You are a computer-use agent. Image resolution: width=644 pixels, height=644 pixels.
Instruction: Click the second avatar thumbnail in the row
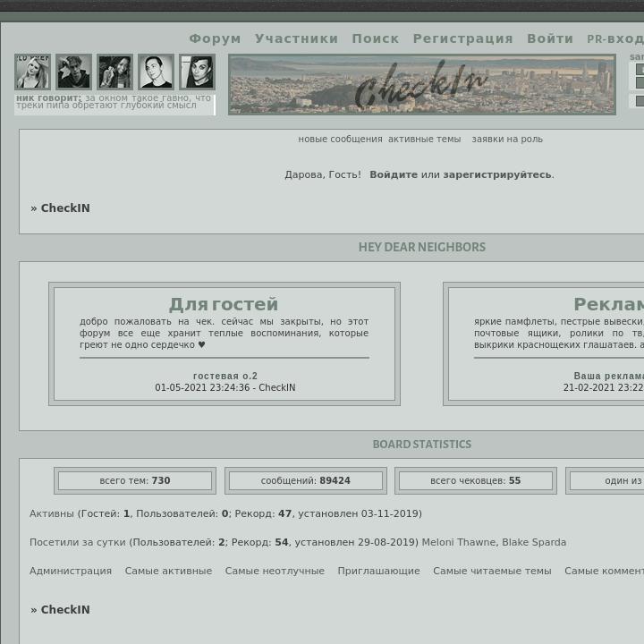click(73, 72)
